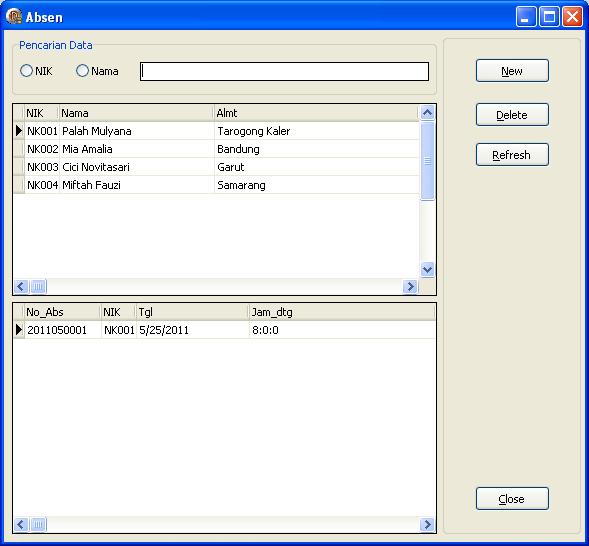Select the Palah Mulyana cell

[137, 131]
